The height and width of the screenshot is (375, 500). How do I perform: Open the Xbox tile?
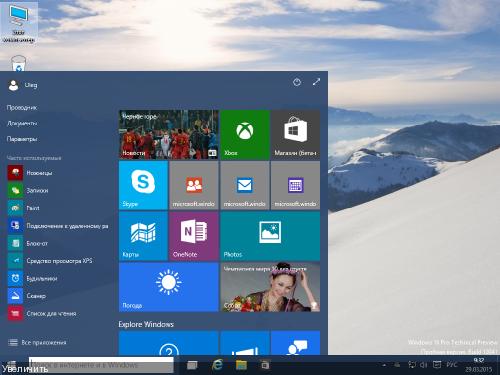245,135
